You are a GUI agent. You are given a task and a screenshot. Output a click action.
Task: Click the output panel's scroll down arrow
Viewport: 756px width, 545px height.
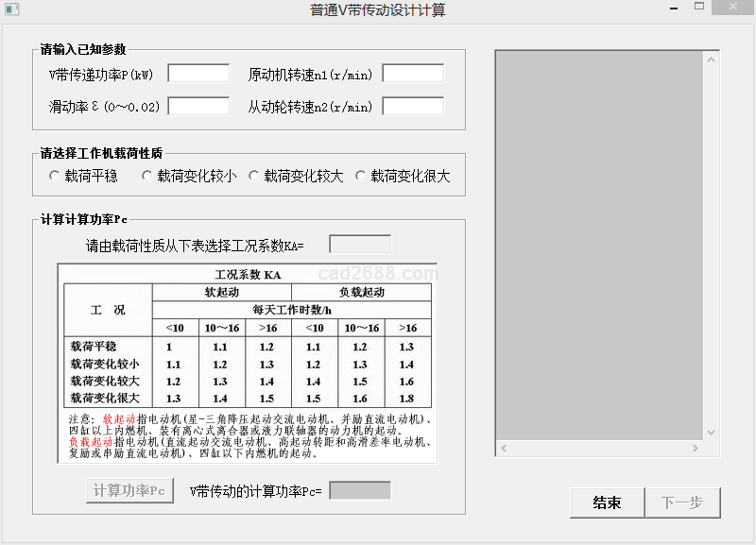click(x=713, y=433)
